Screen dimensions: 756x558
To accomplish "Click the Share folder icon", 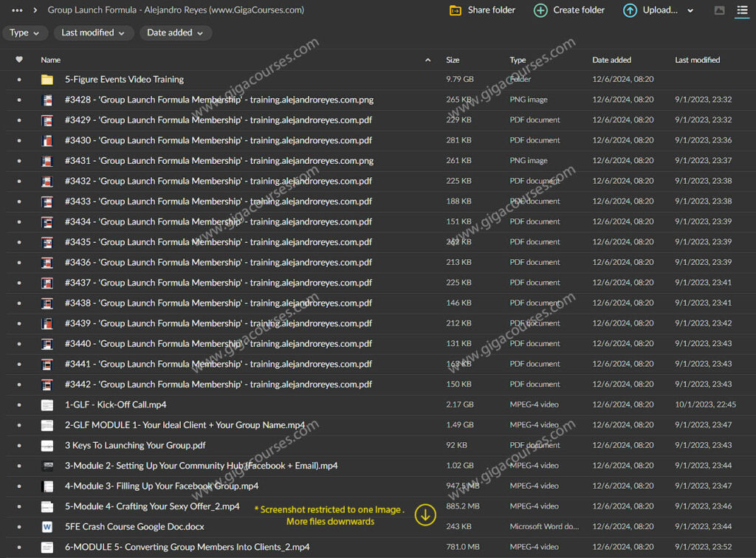I will (456, 10).
